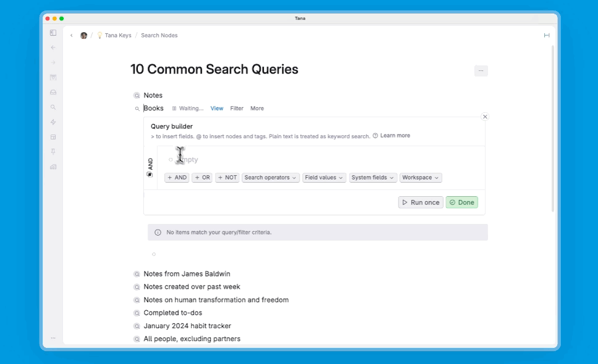Go back using sidebar left arrow

[53, 48]
